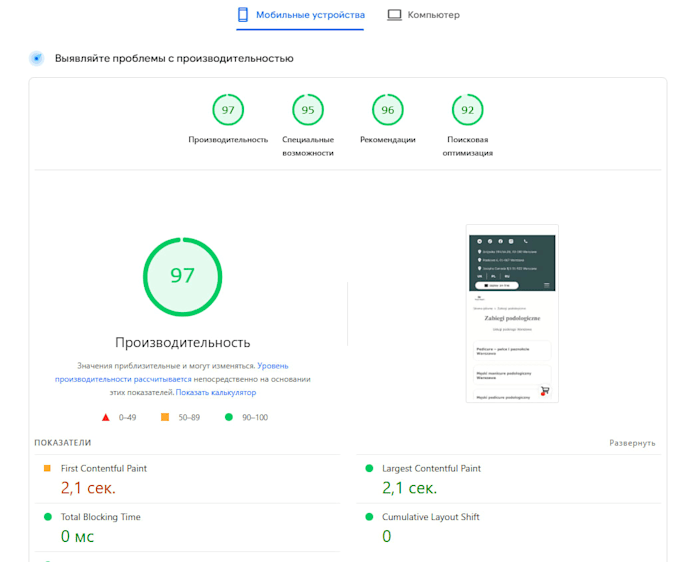680x562 pixels.
Task: Click the 2,1 сек. Largest Contentful Paint value
Action: click(409, 488)
